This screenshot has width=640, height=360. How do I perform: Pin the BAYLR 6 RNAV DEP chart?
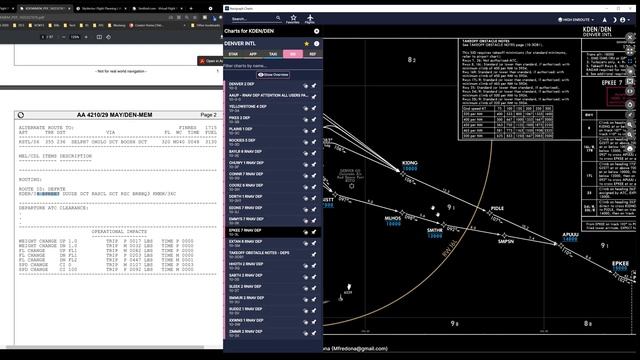[x=314, y=153]
